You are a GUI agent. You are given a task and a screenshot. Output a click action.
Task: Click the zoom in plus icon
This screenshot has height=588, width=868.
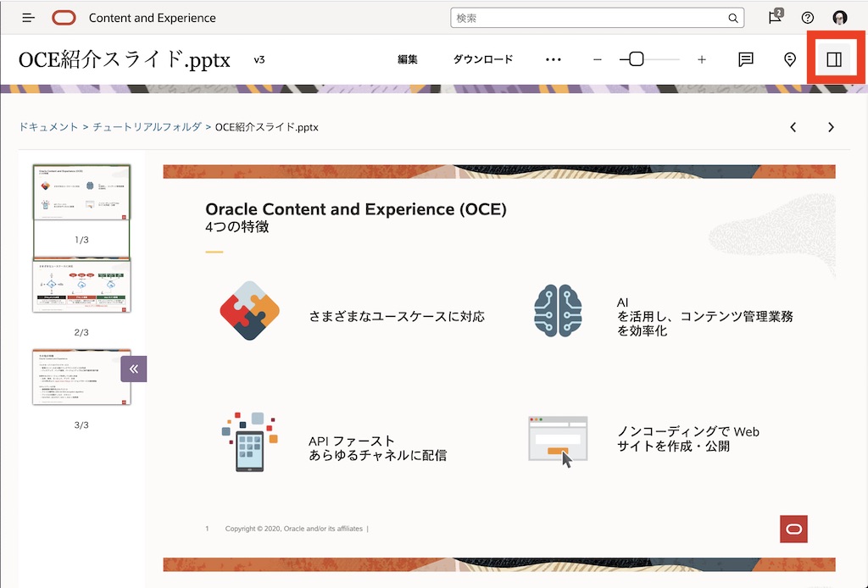click(701, 59)
